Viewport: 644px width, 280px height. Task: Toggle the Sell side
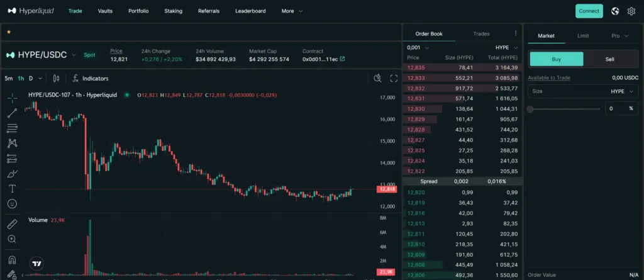(609, 59)
